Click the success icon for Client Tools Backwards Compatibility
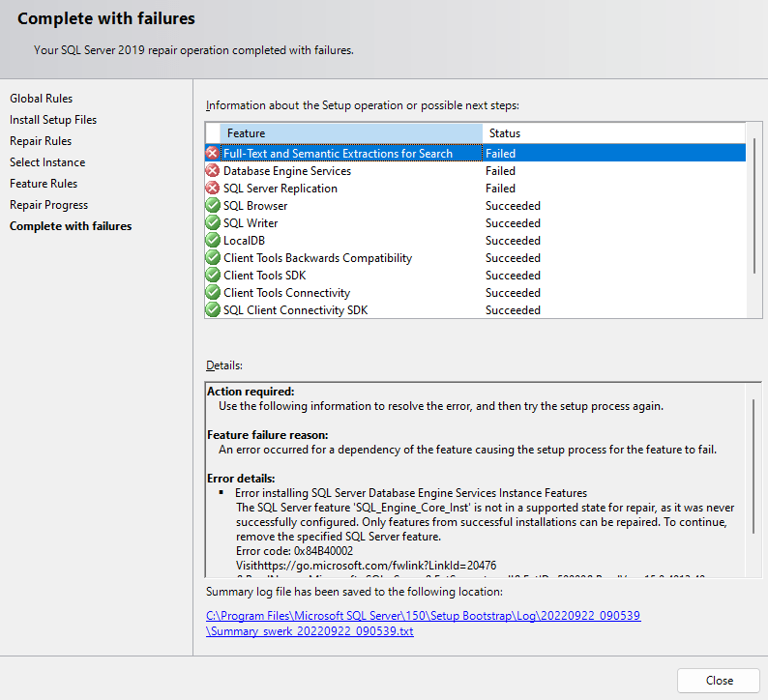 [x=213, y=257]
